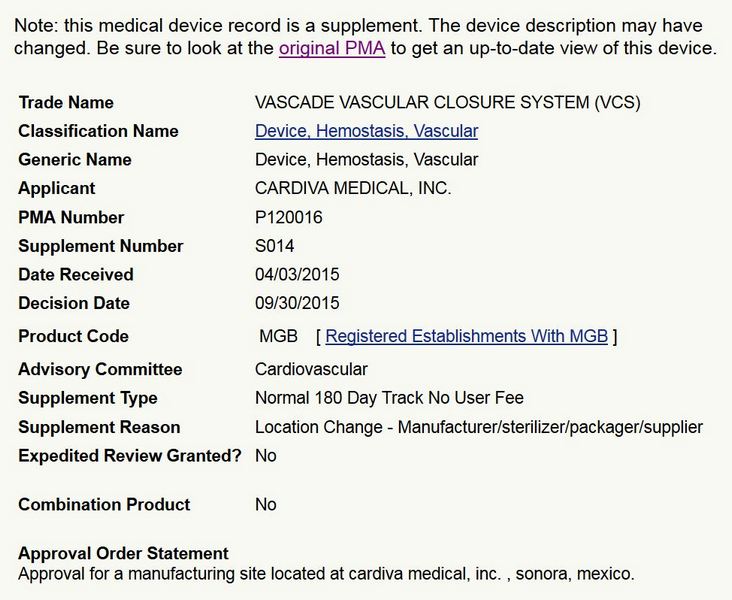
Task: Click the MGB product code text
Action: click(278, 336)
